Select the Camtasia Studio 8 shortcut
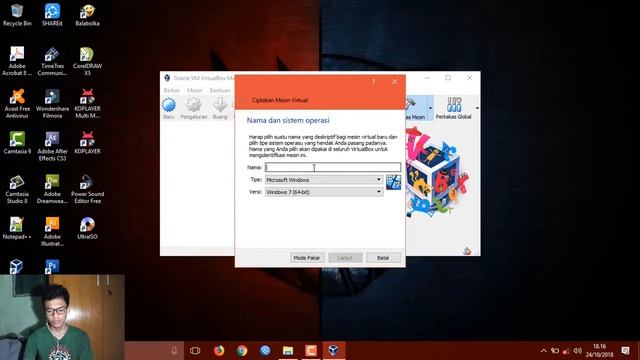 click(x=17, y=189)
